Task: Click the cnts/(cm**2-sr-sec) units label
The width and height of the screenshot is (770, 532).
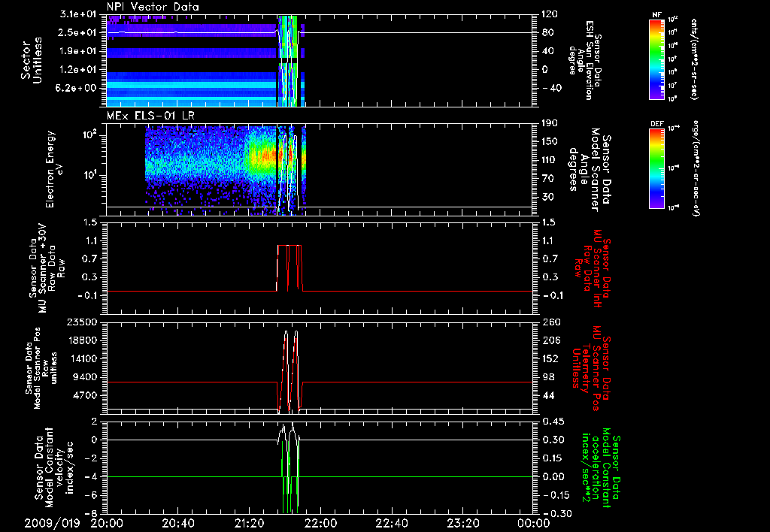Action: pos(694,59)
